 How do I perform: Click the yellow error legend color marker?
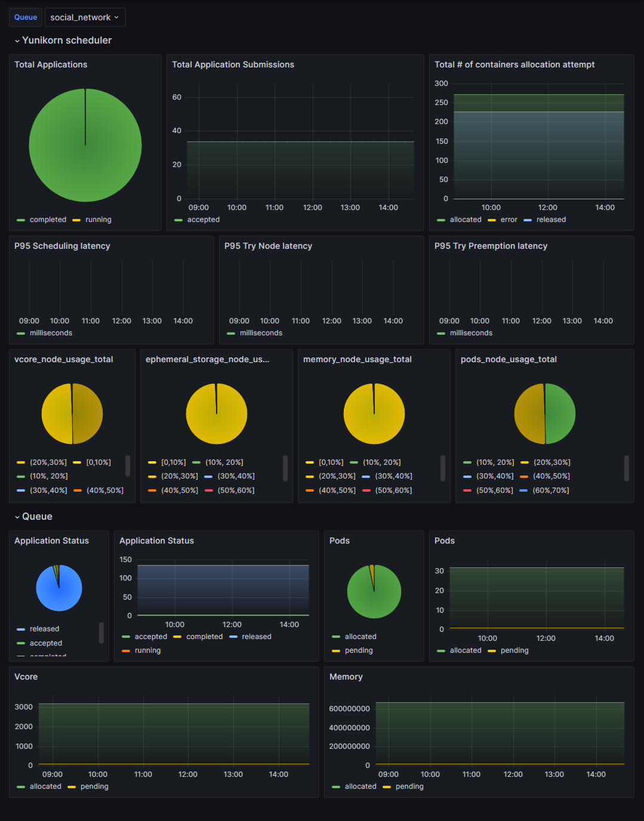492,220
